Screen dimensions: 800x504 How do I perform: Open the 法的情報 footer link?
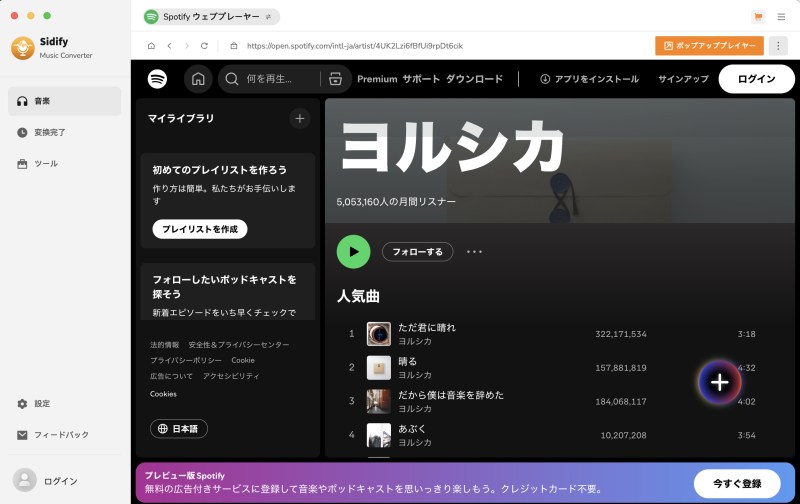[164, 345]
